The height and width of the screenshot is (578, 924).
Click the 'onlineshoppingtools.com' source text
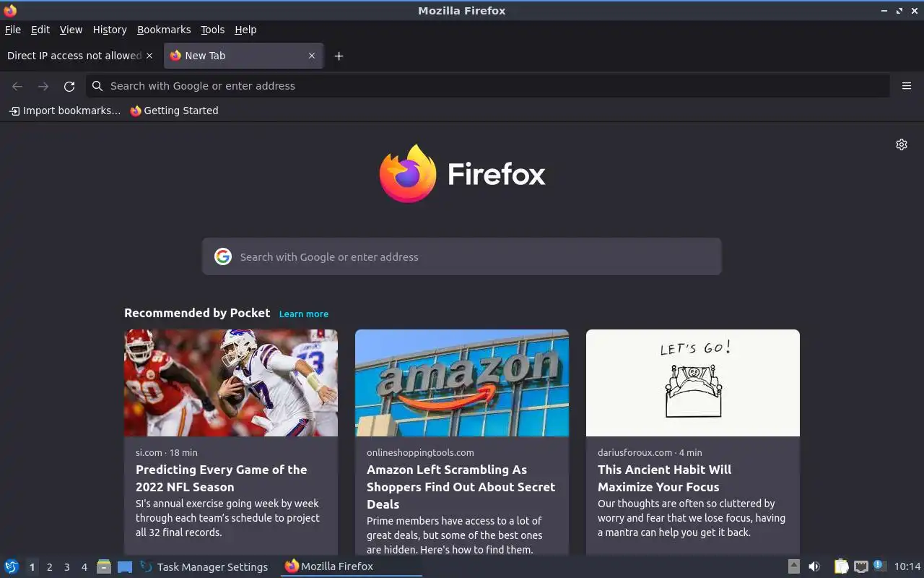tap(420, 452)
